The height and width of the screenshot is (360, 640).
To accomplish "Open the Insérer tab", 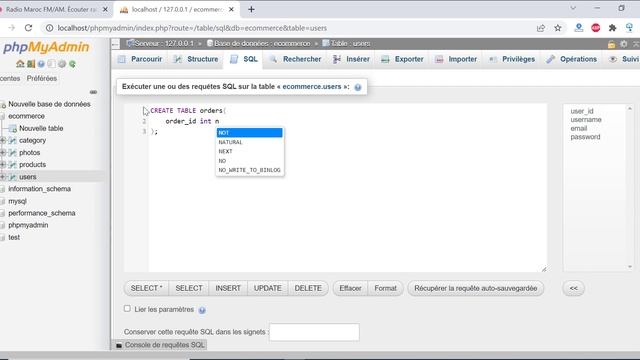I will click(x=351, y=59).
